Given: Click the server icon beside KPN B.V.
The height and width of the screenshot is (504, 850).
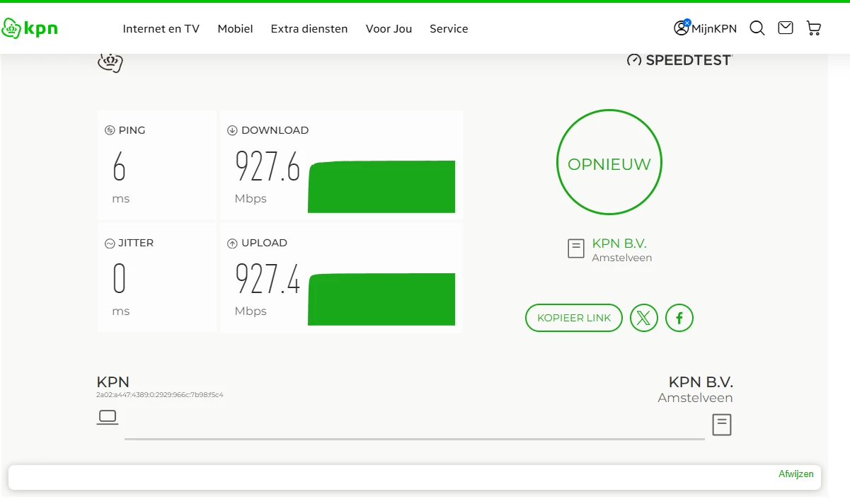Looking at the screenshot, I should (x=576, y=248).
